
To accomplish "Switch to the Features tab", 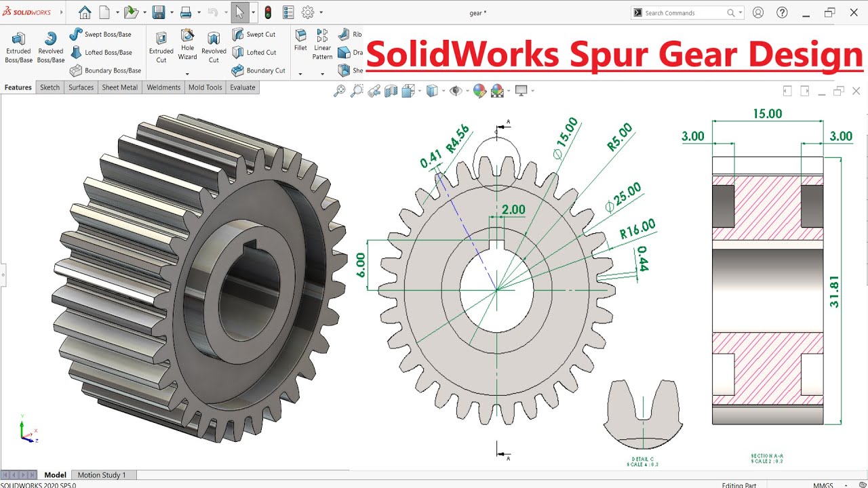I will (18, 87).
